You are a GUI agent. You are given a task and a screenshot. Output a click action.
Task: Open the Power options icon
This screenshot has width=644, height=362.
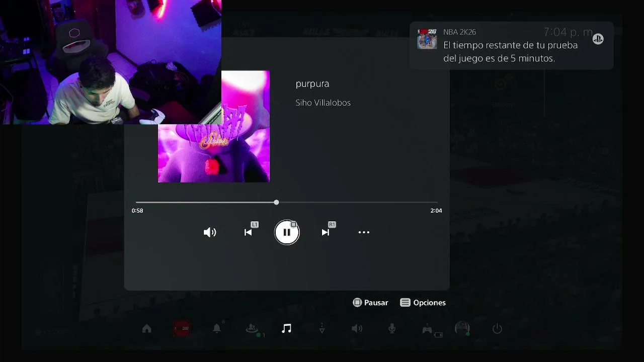coord(497,329)
